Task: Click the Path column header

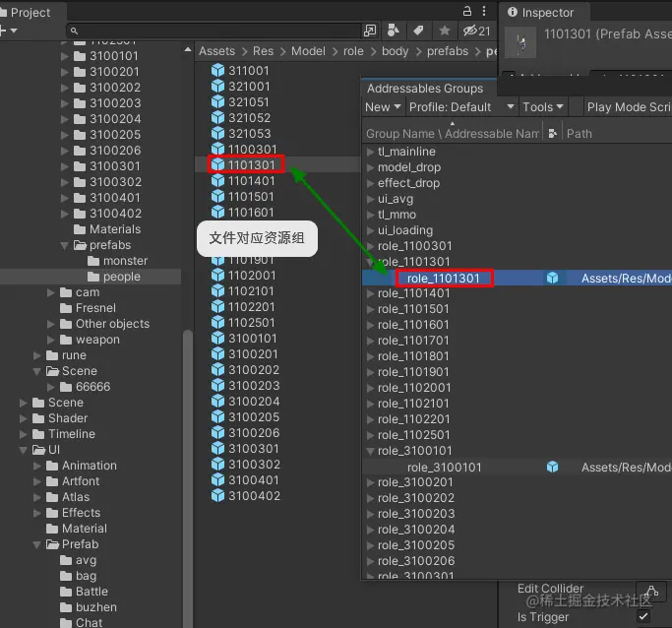Action: [x=579, y=133]
